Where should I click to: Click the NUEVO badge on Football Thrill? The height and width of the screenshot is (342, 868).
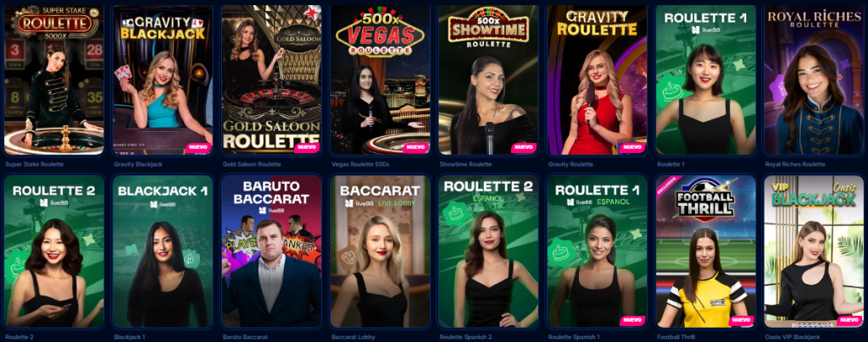[739, 321]
